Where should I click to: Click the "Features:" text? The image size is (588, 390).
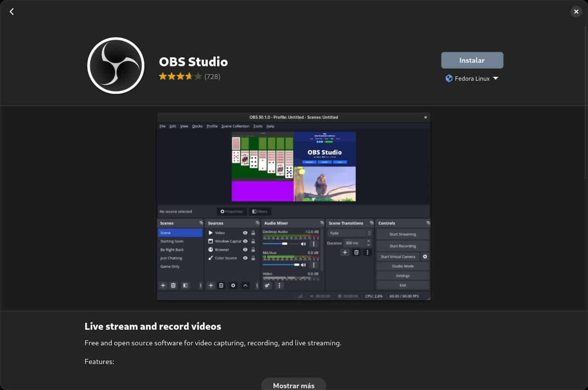coord(99,362)
